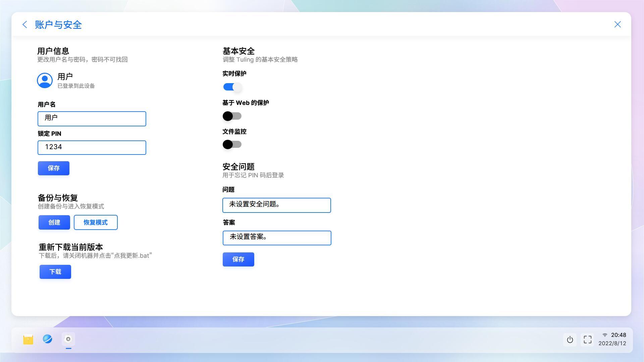Disable 实时保护 real-time protection
Screen dimensions: 644x362
coord(231,87)
